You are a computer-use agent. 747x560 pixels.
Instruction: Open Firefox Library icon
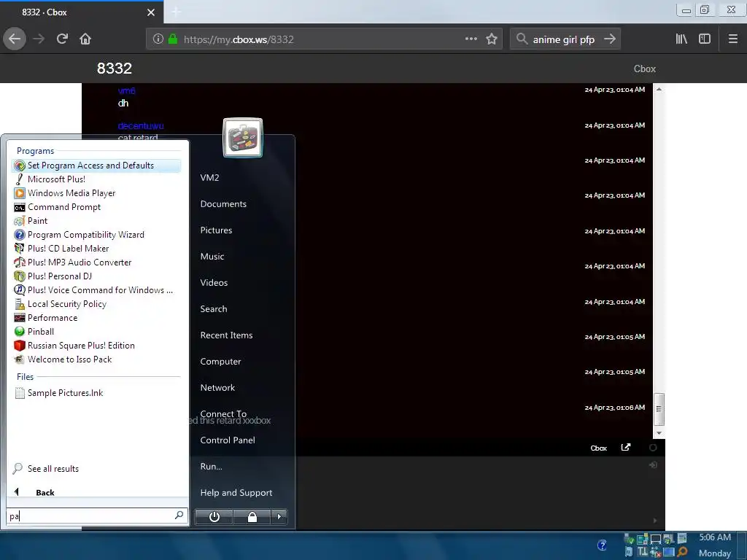pyautogui.click(x=681, y=39)
